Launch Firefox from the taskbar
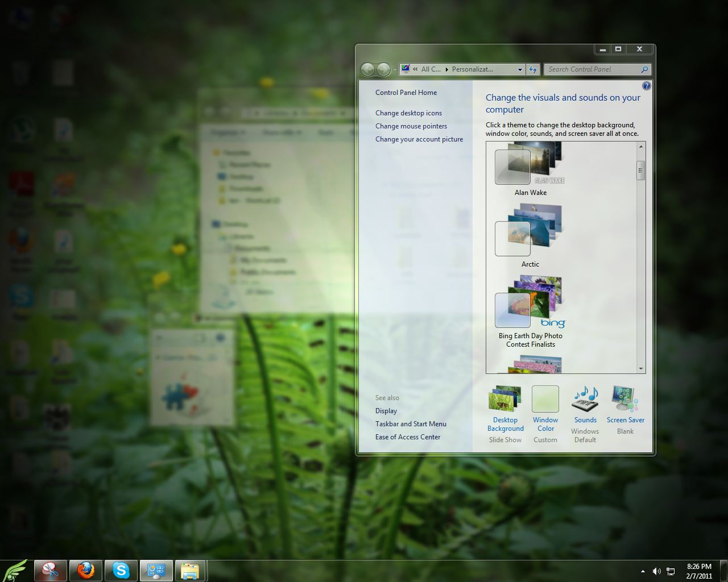728x582 pixels. [86, 570]
